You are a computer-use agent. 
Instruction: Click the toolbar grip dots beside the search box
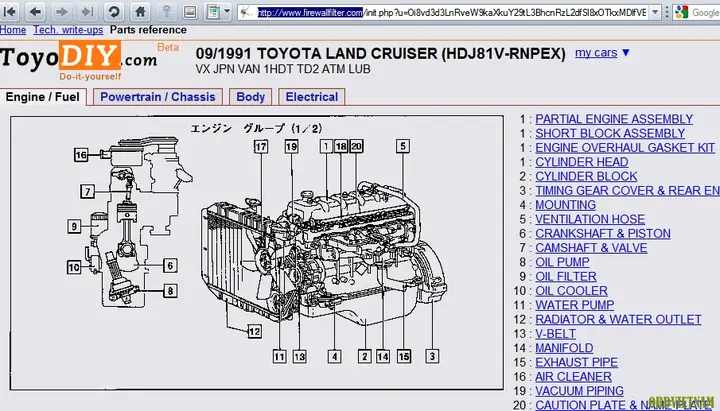(667, 12)
